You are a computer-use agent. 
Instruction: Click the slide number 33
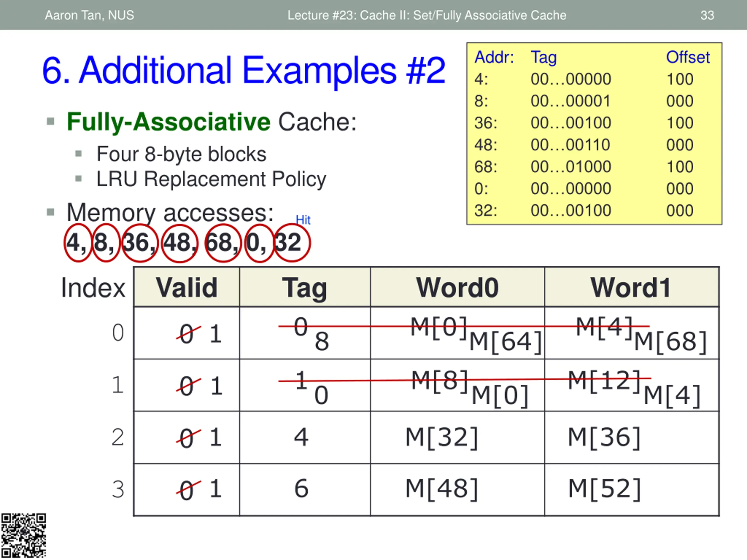coord(707,15)
